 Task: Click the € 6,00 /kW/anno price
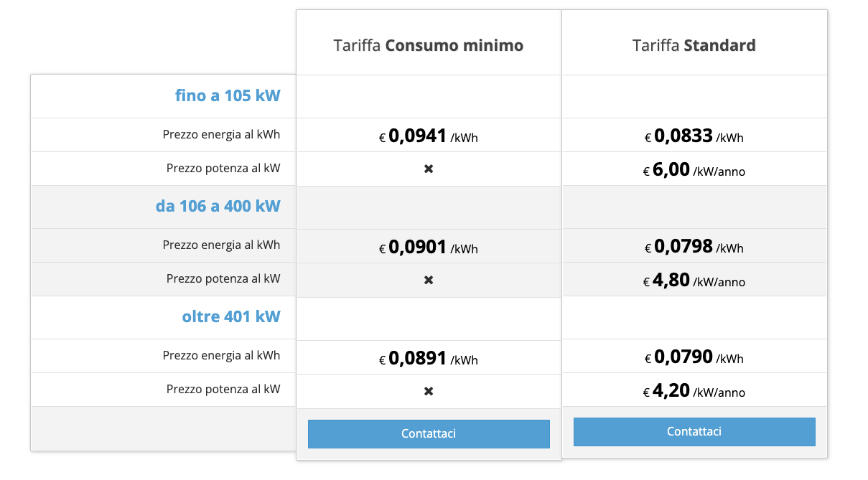[x=694, y=171]
